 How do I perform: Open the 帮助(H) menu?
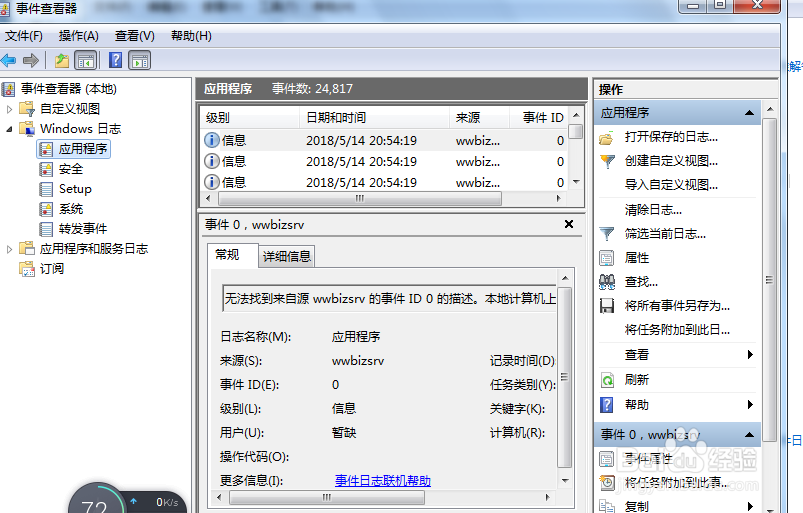(x=191, y=36)
